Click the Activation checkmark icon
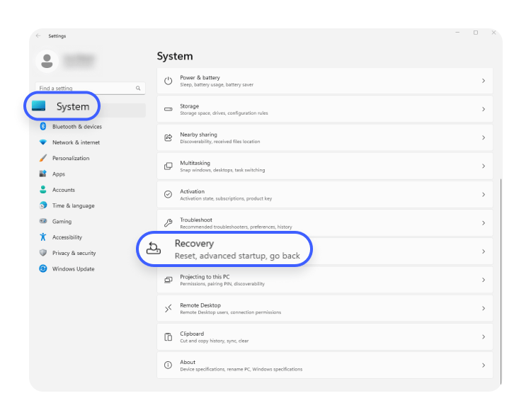 [x=168, y=195]
